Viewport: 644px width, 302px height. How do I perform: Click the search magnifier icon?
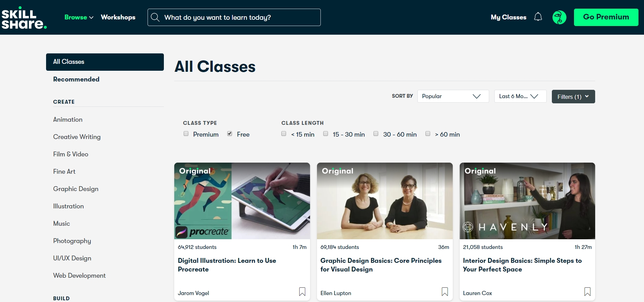coord(155,17)
